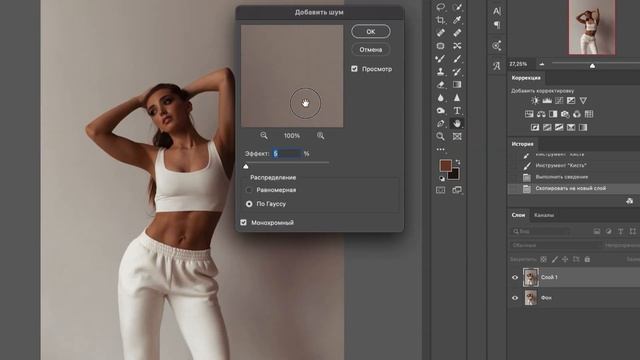Switch to the Каналы tab
Viewport: 640px width, 360px height.
tap(544, 215)
